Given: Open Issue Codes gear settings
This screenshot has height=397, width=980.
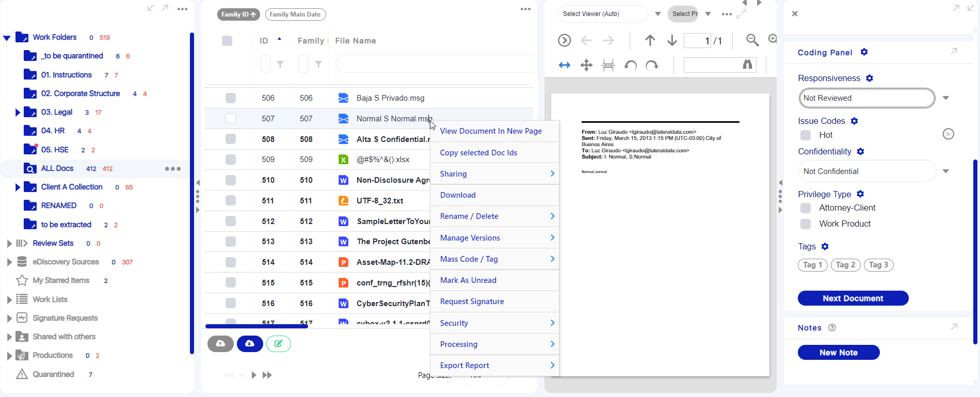Looking at the screenshot, I should tap(854, 121).
